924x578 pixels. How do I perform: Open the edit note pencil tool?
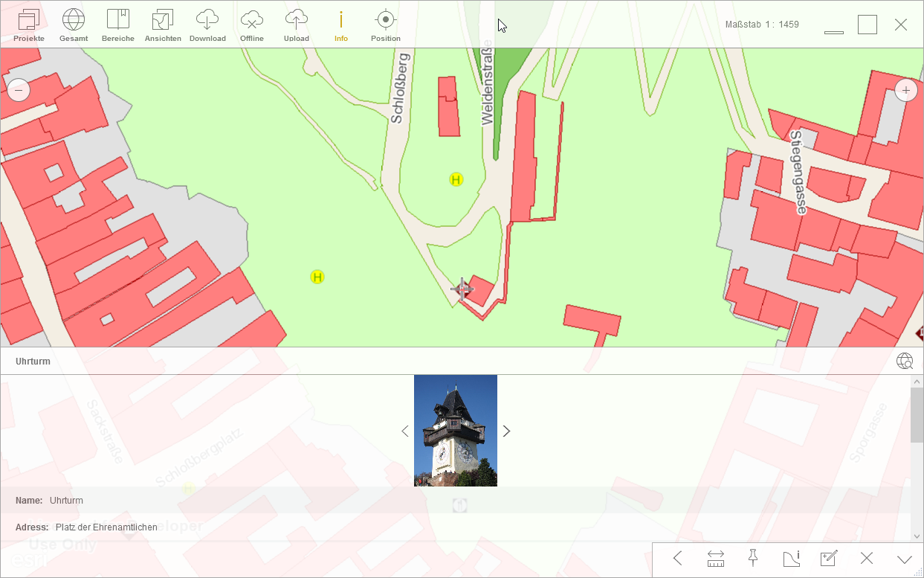coord(828,559)
